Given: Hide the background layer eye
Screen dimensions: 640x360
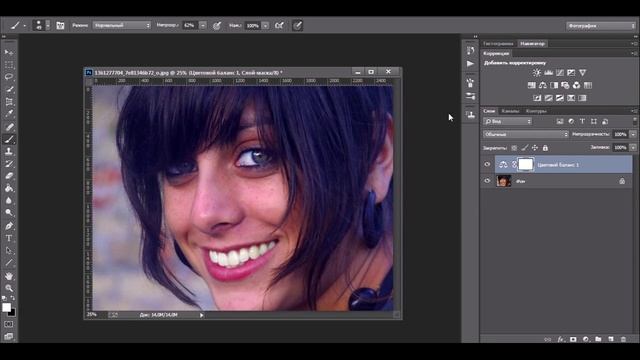Looking at the screenshot, I should 487,181.
